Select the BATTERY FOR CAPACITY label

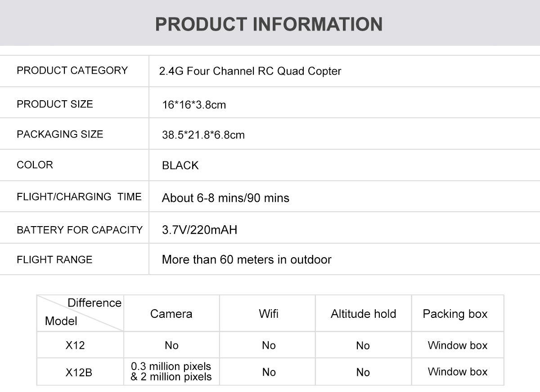tap(80, 230)
